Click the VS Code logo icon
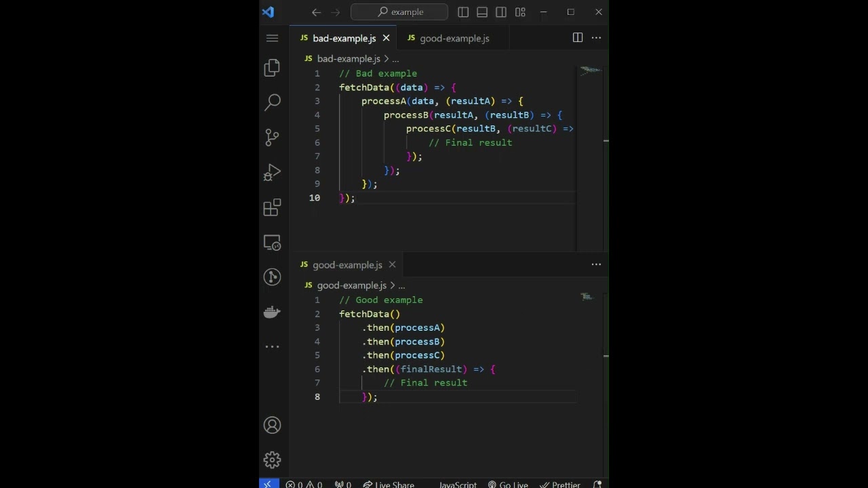Image resolution: width=868 pixels, height=488 pixels. point(268,12)
